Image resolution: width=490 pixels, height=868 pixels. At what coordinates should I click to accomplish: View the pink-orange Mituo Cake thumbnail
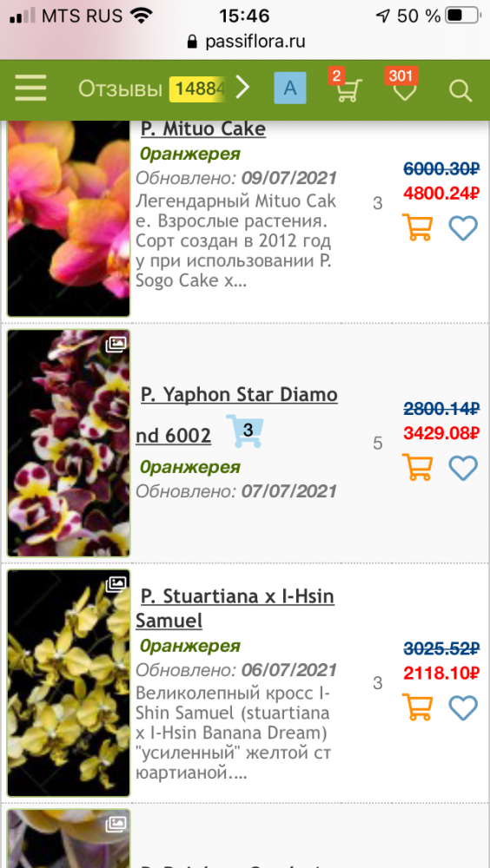click(69, 218)
